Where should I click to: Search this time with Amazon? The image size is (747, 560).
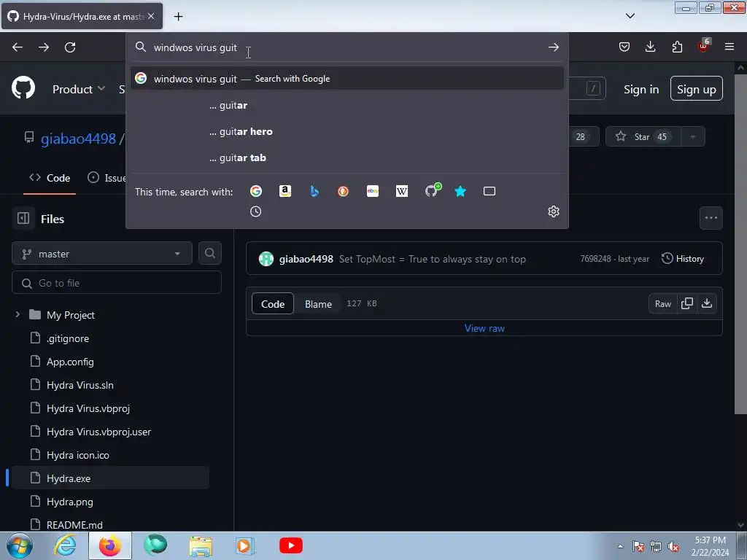coord(285,191)
